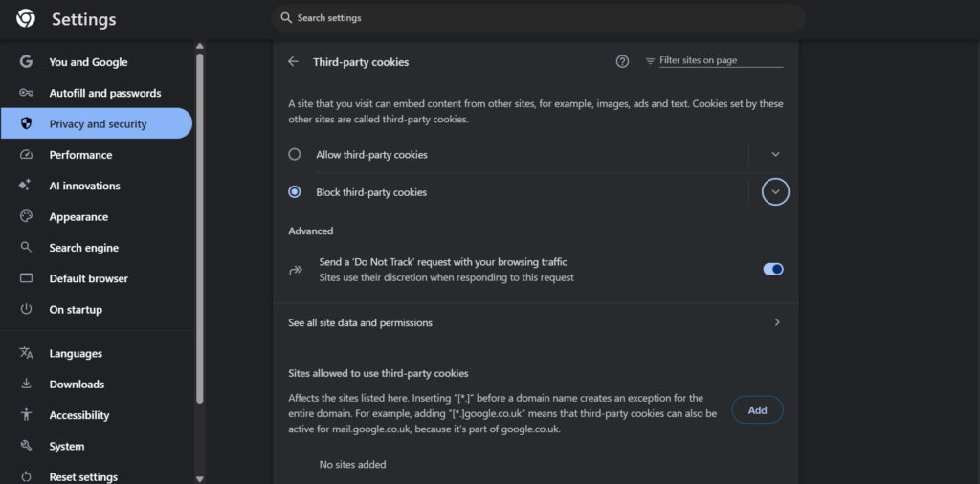Select Block third-party cookies radio button
Screen dimensions: 980x484
coord(295,192)
